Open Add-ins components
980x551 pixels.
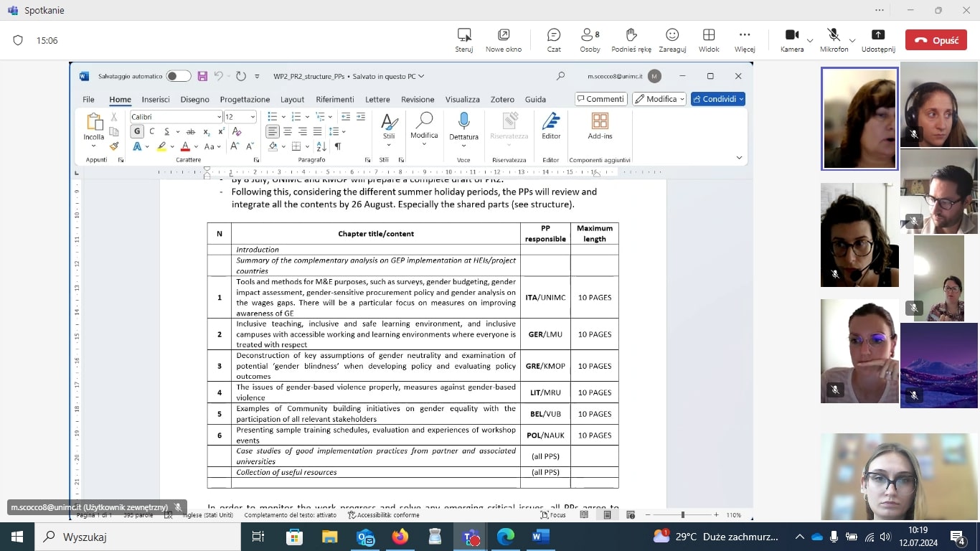600,126
